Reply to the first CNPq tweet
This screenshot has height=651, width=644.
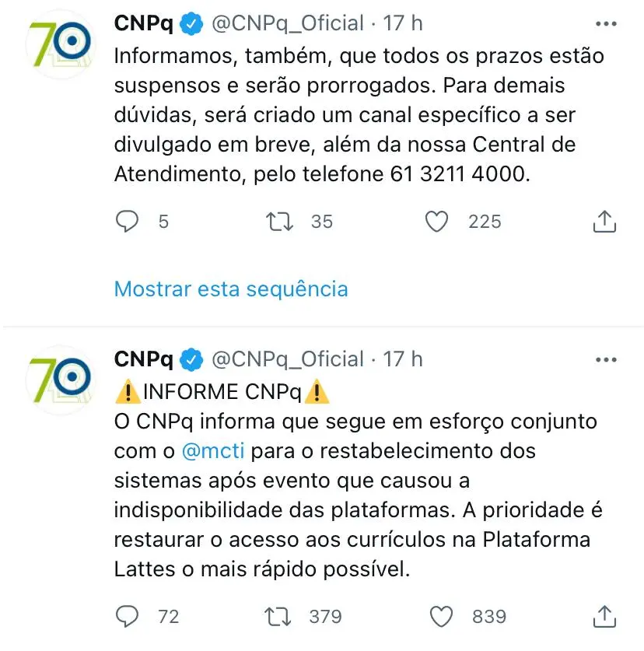point(127,221)
